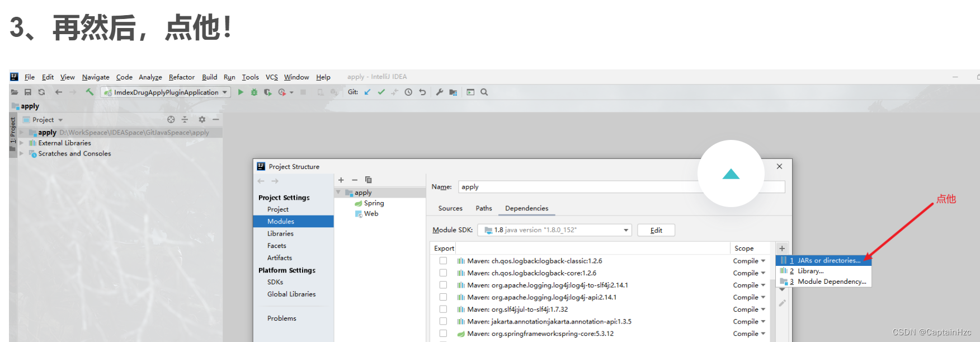Click the module Name input field
980x342 pixels.
(x=621, y=187)
